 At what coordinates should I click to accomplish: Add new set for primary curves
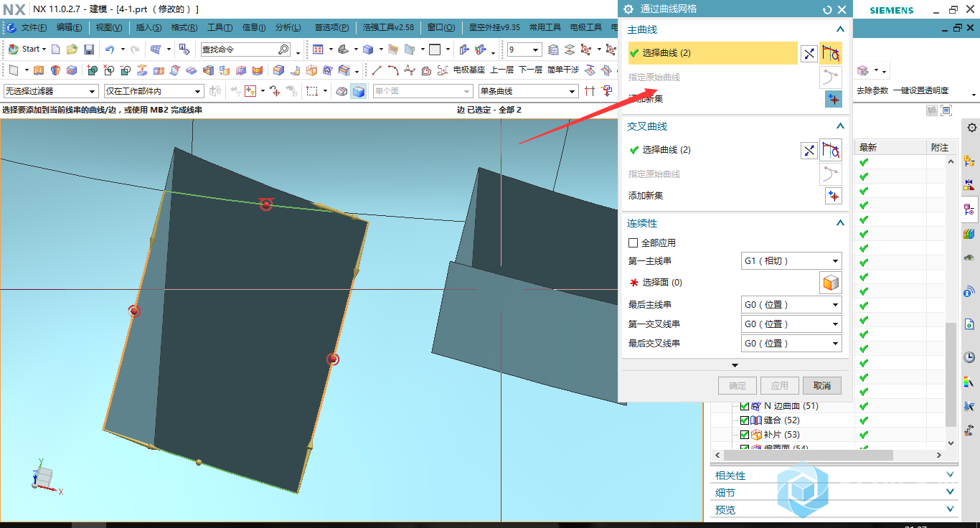click(x=833, y=100)
